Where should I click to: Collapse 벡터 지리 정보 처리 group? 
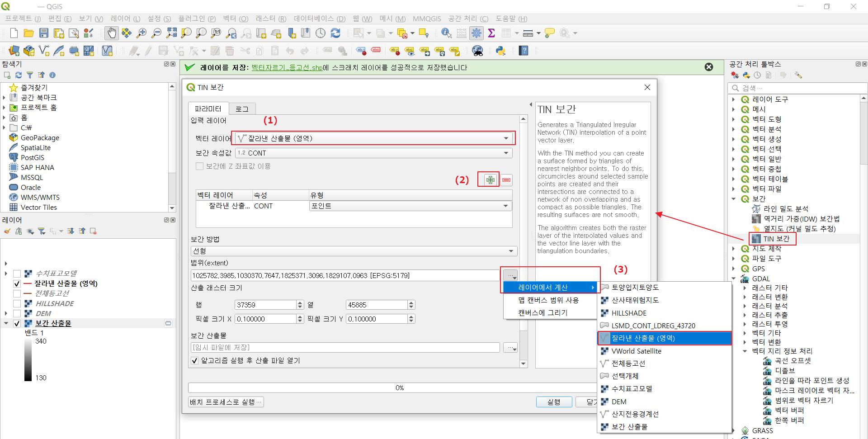(745, 351)
